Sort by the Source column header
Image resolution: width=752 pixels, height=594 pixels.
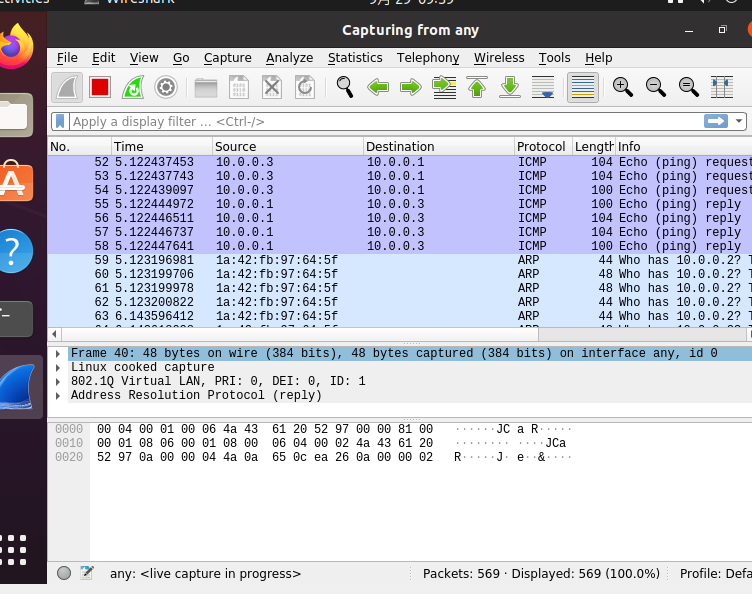point(288,147)
